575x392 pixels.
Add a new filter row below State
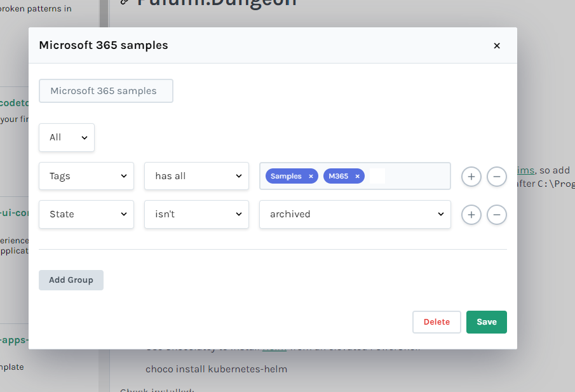click(x=471, y=215)
